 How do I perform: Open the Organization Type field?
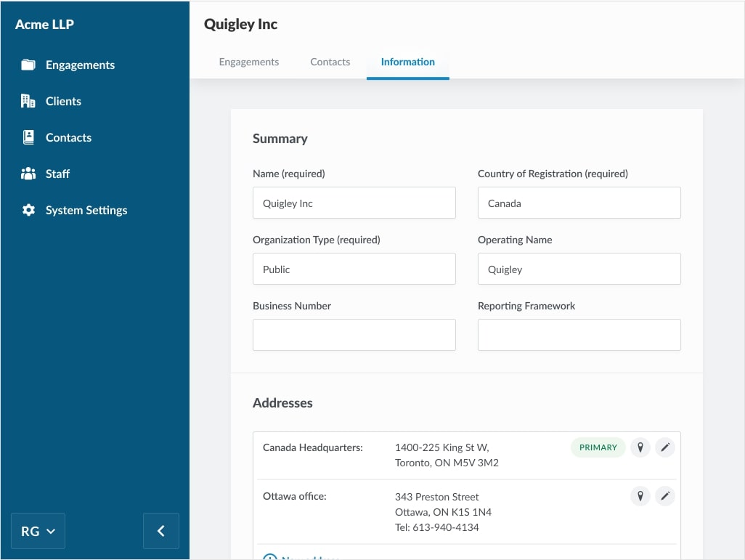click(354, 269)
